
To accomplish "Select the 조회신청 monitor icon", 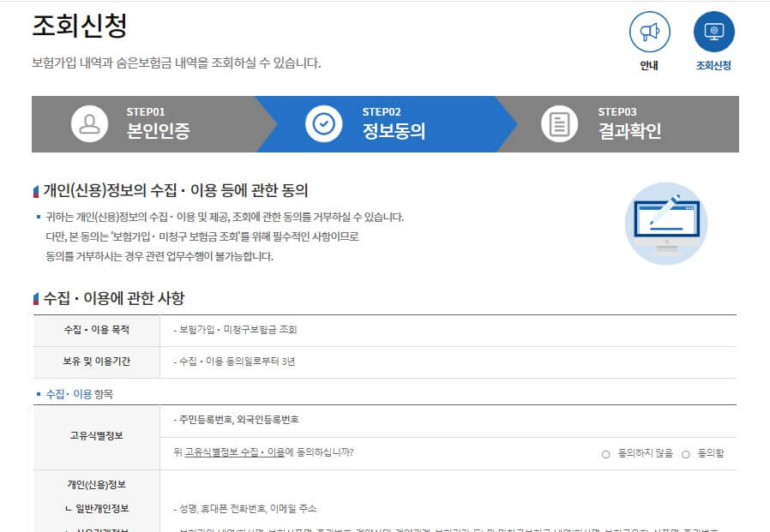I will [x=715, y=31].
